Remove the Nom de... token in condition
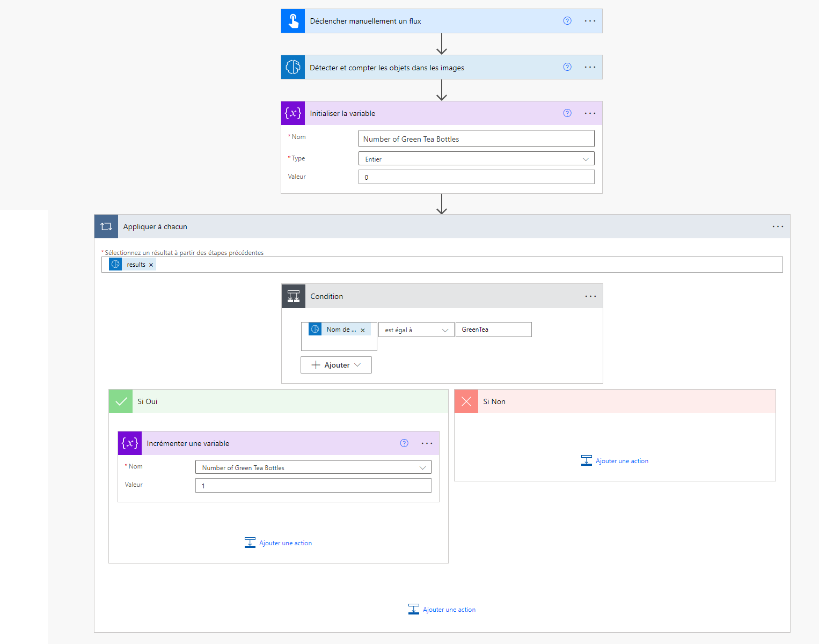This screenshot has width=819, height=644. 363,330
